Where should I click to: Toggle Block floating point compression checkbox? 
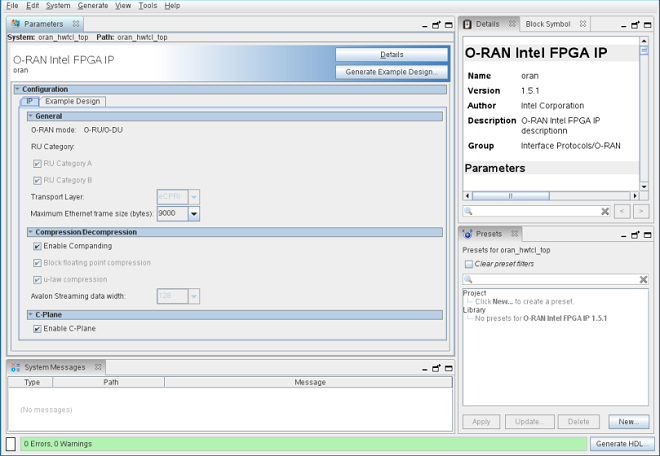[37, 263]
